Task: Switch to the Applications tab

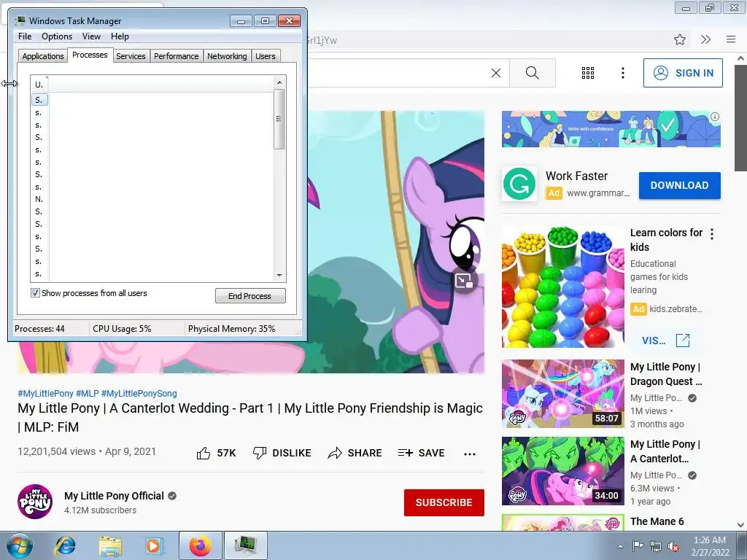Action: (43, 55)
